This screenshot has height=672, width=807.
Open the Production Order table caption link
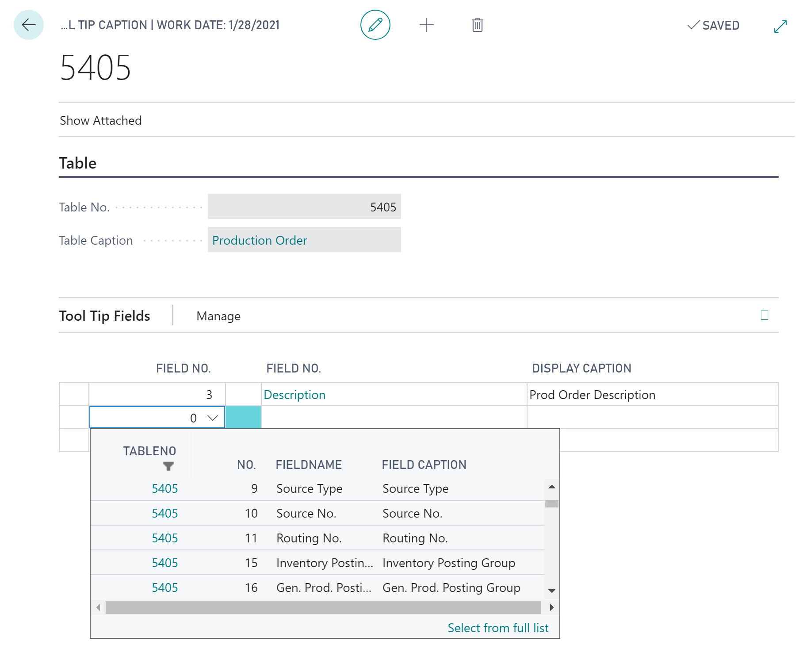(x=260, y=240)
